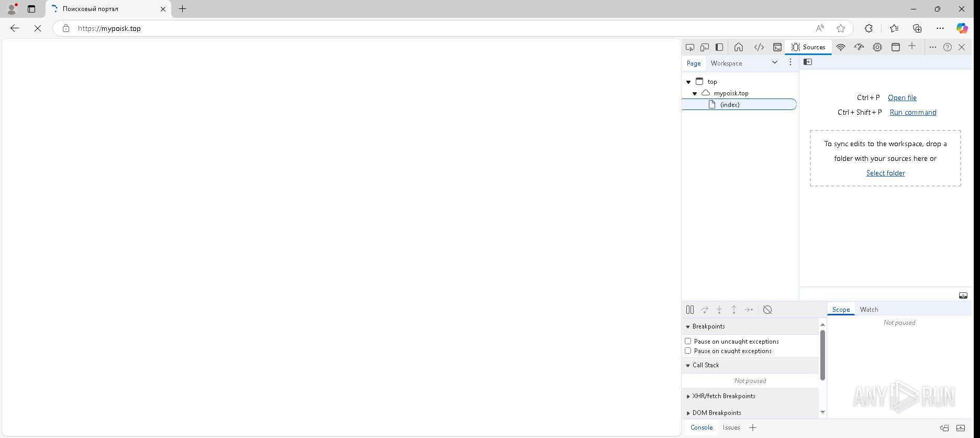Image resolution: width=980 pixels, height=438 pixels.
Task: Add this page to favorites star icon
Action: point(841,28)
